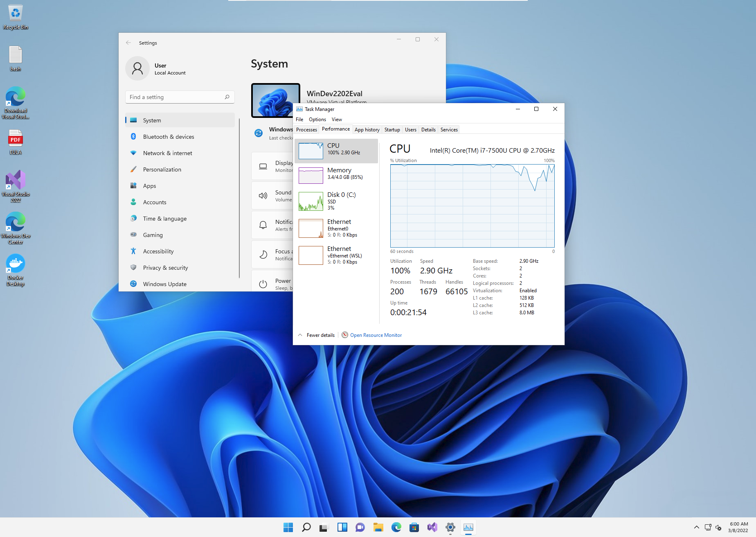Click Open Resource Monitor link

point(376,335)
